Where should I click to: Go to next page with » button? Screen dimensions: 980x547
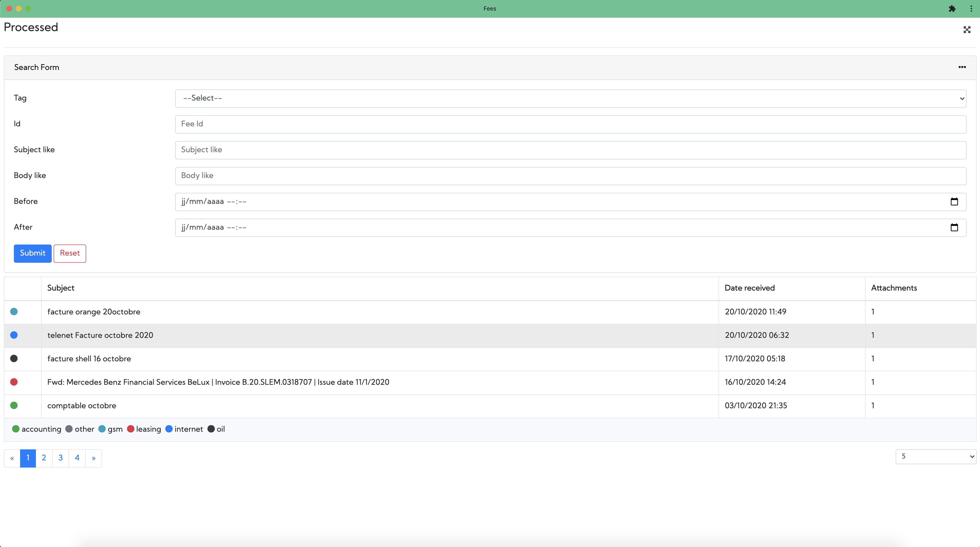tap(94, 458)
